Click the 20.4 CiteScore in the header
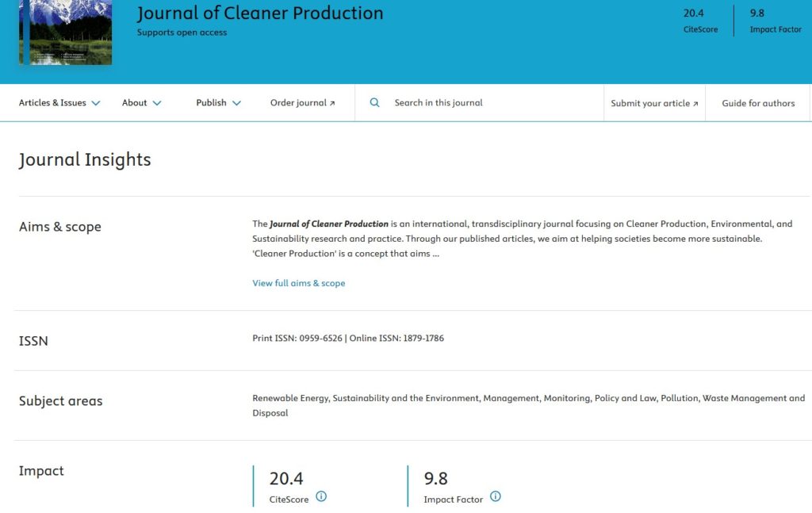 [x=700, y=20]
